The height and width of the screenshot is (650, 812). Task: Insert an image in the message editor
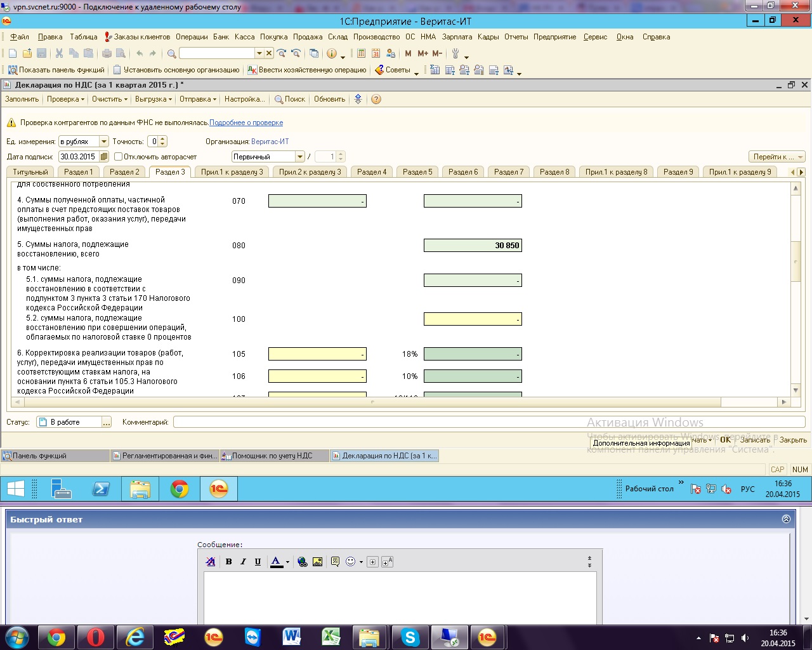click(318, 562)
